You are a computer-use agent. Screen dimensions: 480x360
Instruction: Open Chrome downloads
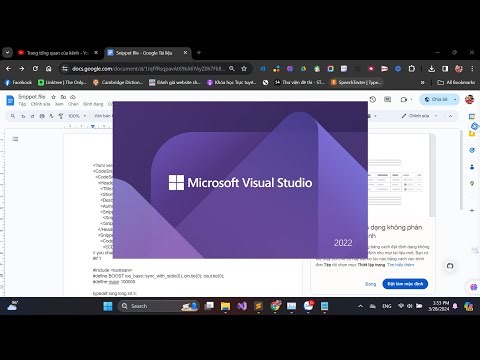(432, 69)
